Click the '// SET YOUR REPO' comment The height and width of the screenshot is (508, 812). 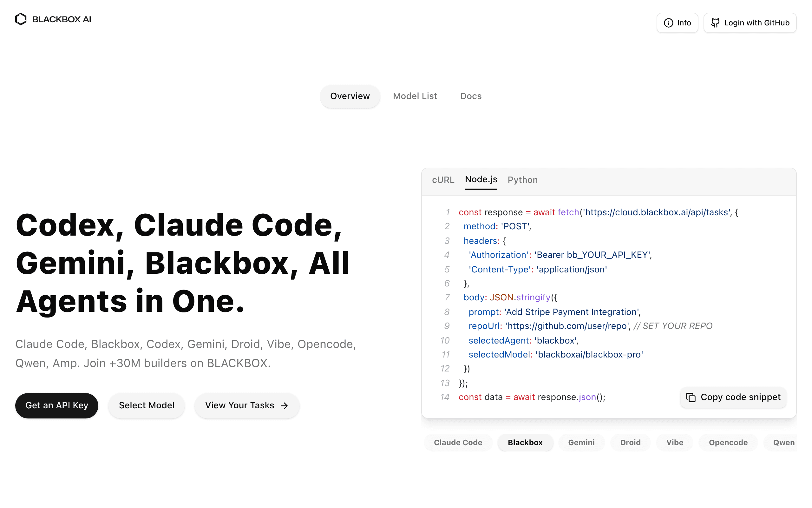point(673,326)
